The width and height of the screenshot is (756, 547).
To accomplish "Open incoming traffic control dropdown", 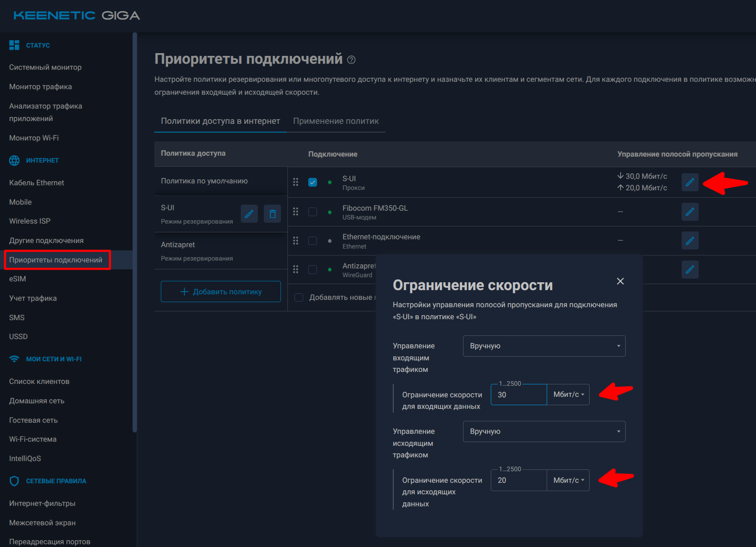I will pos(544,346).
